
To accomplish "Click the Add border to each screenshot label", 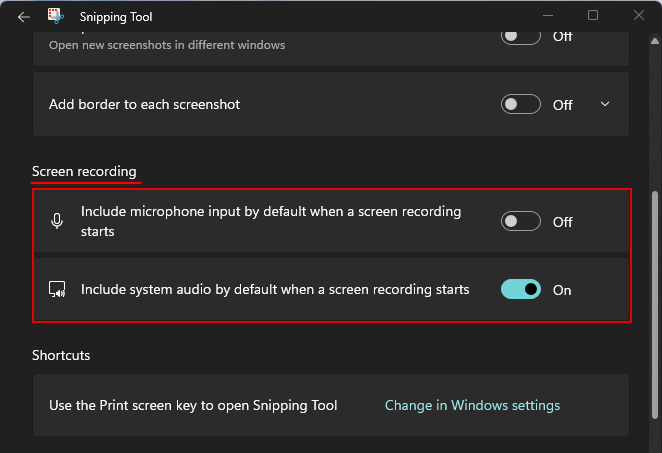I will click(144, 104).
